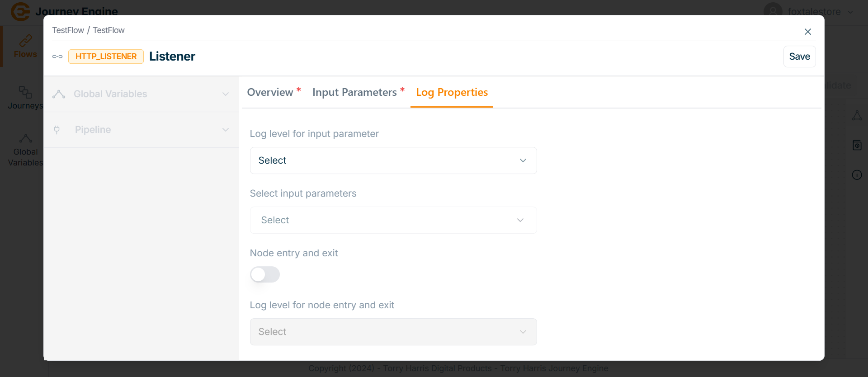
Task: Click the HTTP_LISTENER badge
Action: click(x=106, y=57)
